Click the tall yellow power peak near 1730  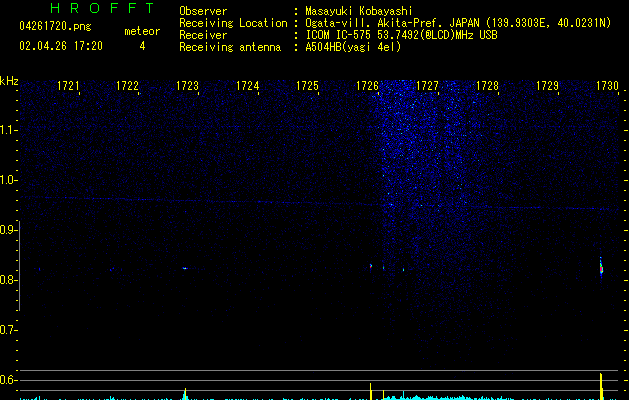601,386
